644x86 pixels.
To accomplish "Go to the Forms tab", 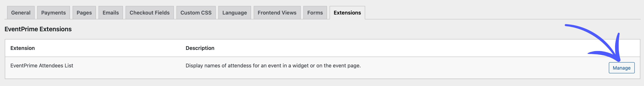I will pyautogui.click(x=315, y=13).
